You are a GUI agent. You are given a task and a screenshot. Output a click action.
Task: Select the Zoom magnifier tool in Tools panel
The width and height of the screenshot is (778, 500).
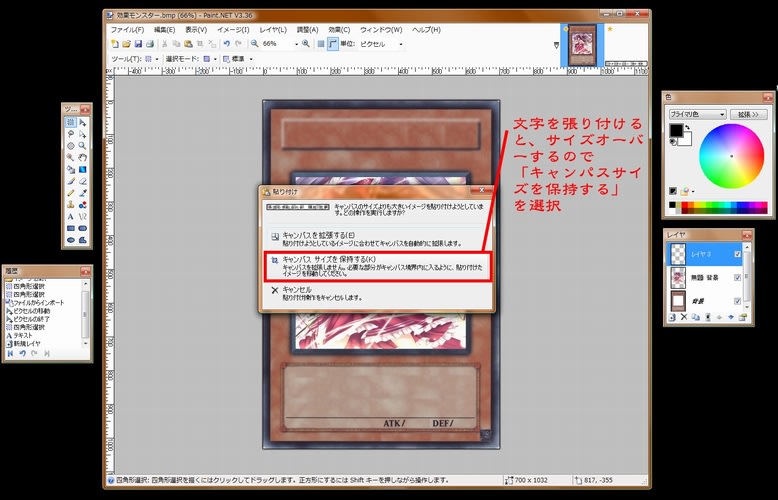click(x=82, y=146)
